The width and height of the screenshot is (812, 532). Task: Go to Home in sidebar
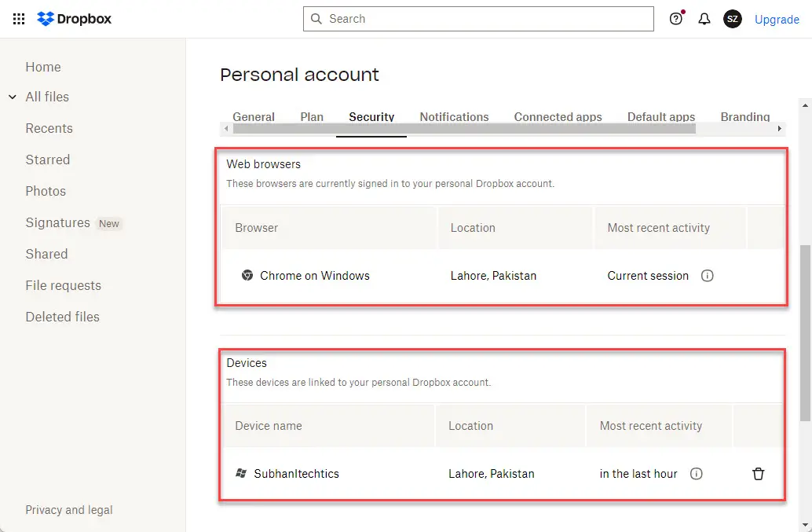click(43, 67)
